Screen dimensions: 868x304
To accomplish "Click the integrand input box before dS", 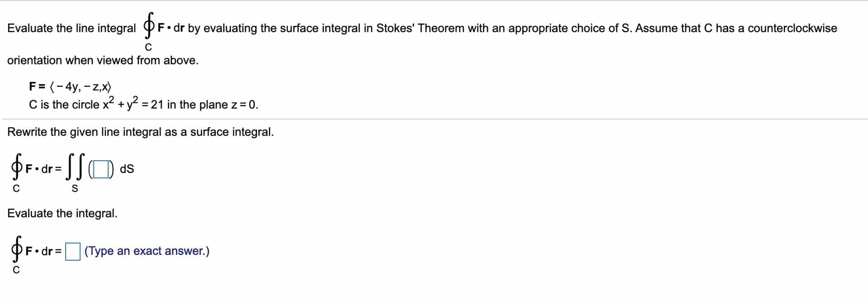I will point(101,169).
